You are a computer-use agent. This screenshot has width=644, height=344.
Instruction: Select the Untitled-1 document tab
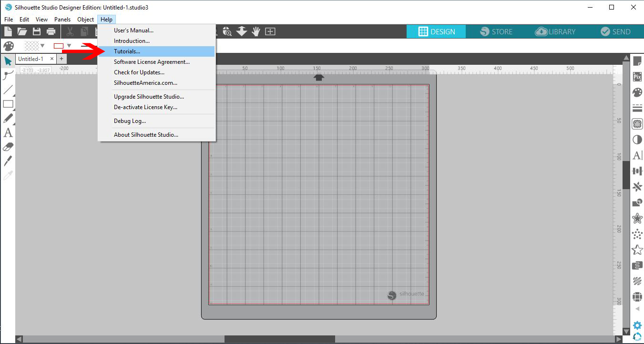[31, 59]
